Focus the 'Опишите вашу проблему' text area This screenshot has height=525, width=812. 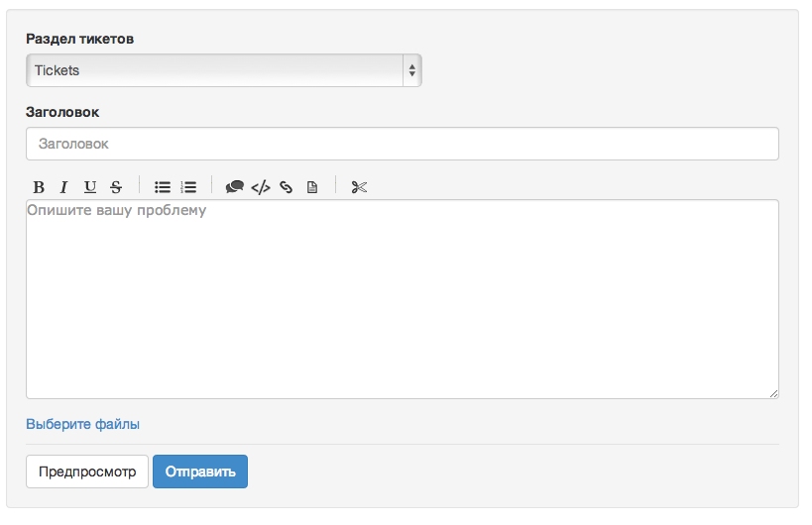click(x=402, y=299)
